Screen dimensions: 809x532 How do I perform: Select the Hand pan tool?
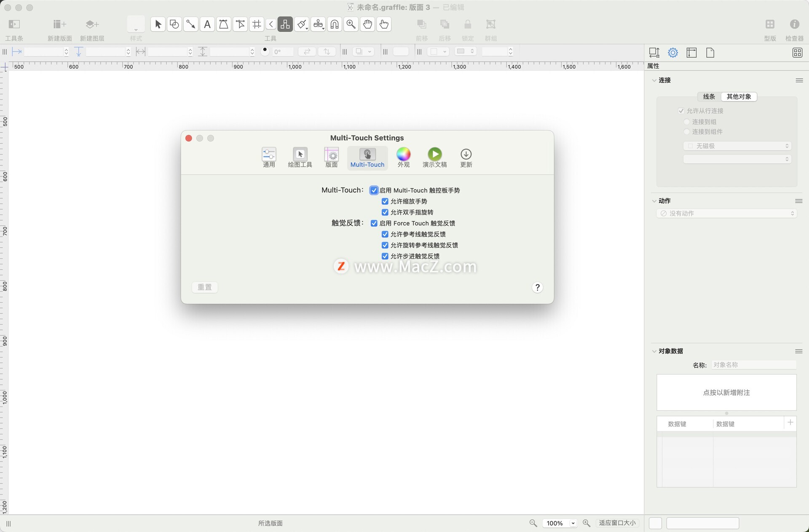coord(367,24)
